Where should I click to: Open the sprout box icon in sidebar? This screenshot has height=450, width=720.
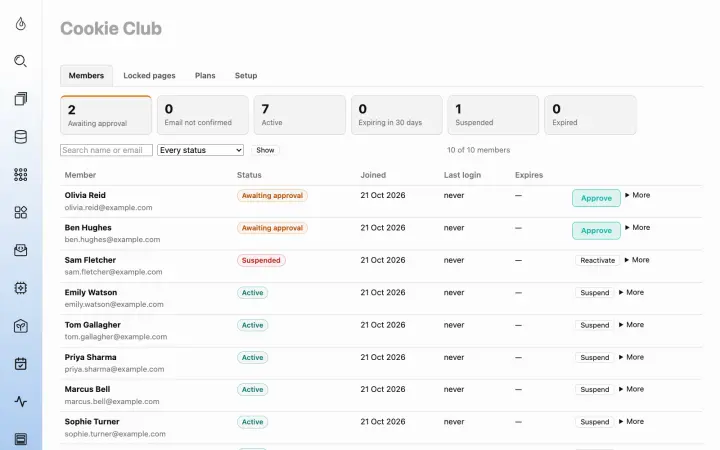click(21, 326)
